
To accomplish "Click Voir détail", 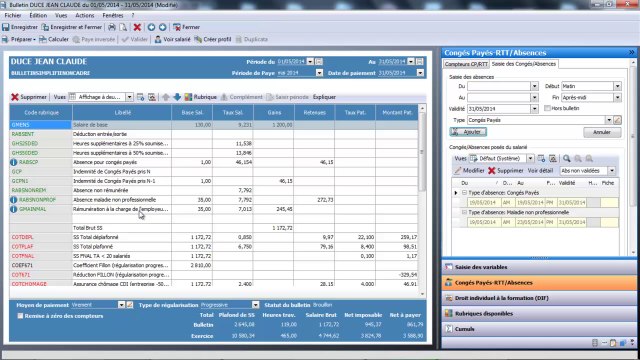I will 540,171.
